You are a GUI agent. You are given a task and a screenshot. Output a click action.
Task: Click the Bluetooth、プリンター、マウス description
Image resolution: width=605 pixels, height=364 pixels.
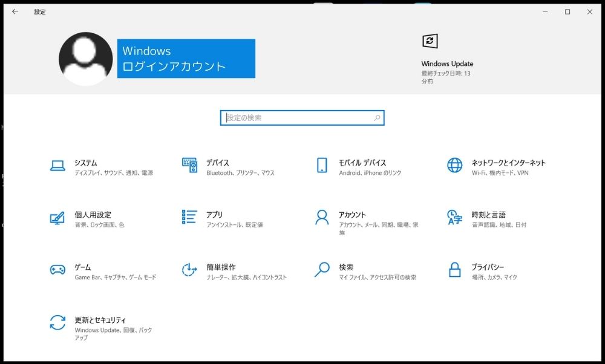pyautogui.click(x=240, y=173)
